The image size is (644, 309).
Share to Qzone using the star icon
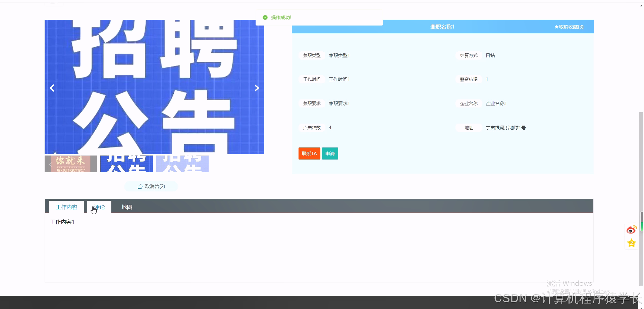(x=632, y=243)
